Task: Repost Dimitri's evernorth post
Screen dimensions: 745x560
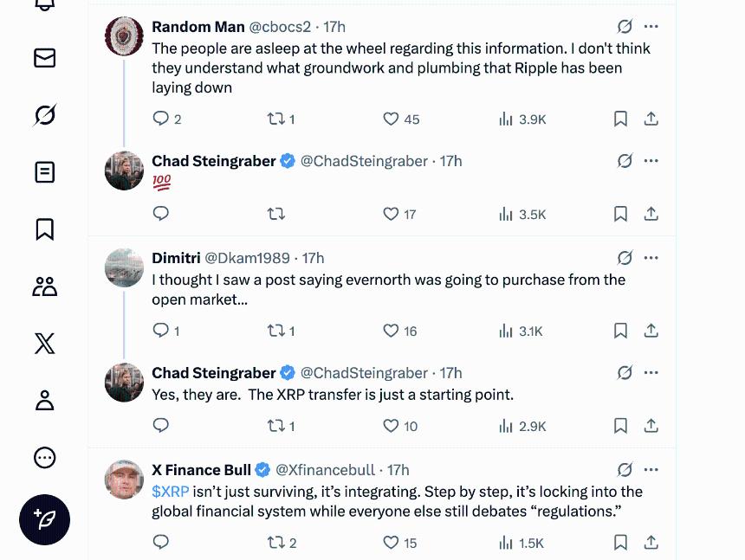Action: (x=276, y=331)
